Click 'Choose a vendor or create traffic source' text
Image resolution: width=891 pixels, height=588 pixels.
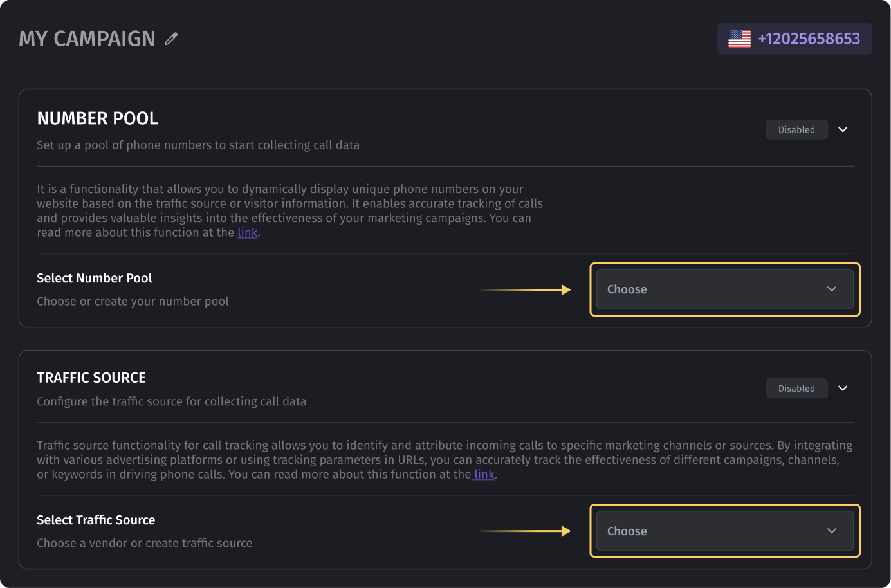pyautogui.click(x=145, y=543)
